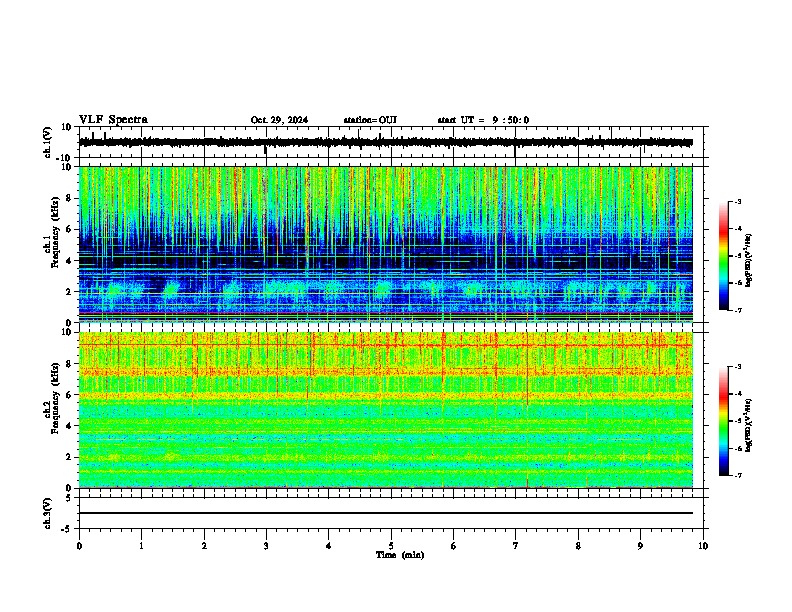Click the "4" tick on the time axis
792x612 pixels.
[x=328, y=546]
